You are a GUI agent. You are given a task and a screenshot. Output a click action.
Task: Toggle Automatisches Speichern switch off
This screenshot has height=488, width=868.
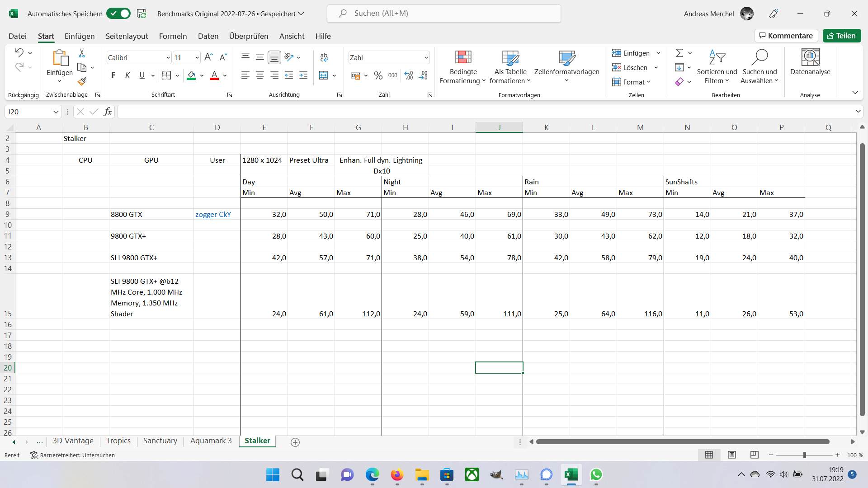118,14
